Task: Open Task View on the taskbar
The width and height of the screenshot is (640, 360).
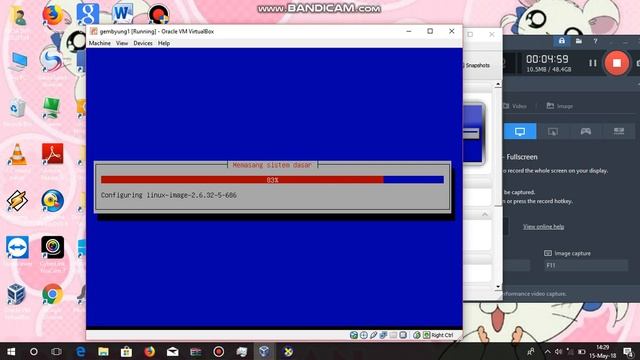Action: (x=57, y=351)
